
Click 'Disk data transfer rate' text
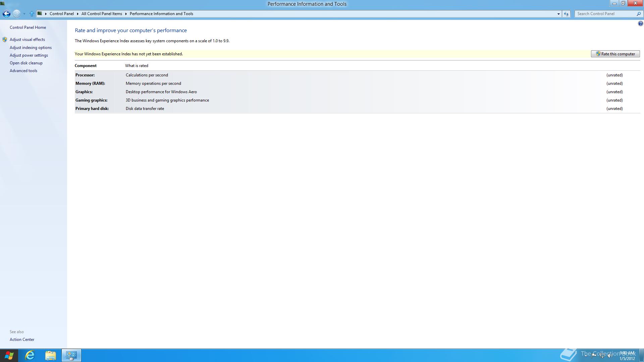(x=145, y=109)
